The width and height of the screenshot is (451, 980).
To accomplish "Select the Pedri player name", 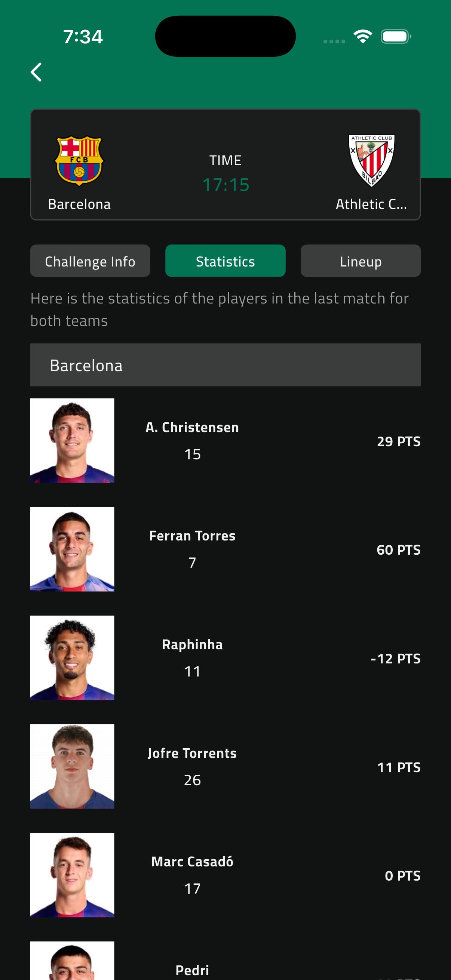I will pyautogui.click(x=192, y=970).
